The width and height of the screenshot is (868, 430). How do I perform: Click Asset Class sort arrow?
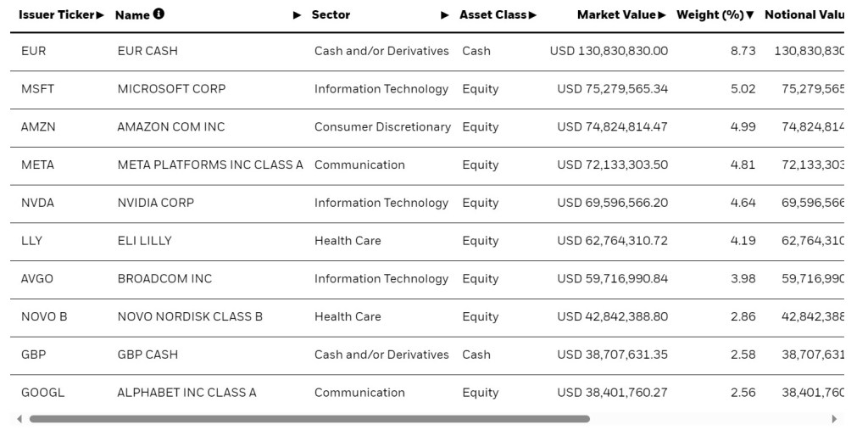coord(533,15)
